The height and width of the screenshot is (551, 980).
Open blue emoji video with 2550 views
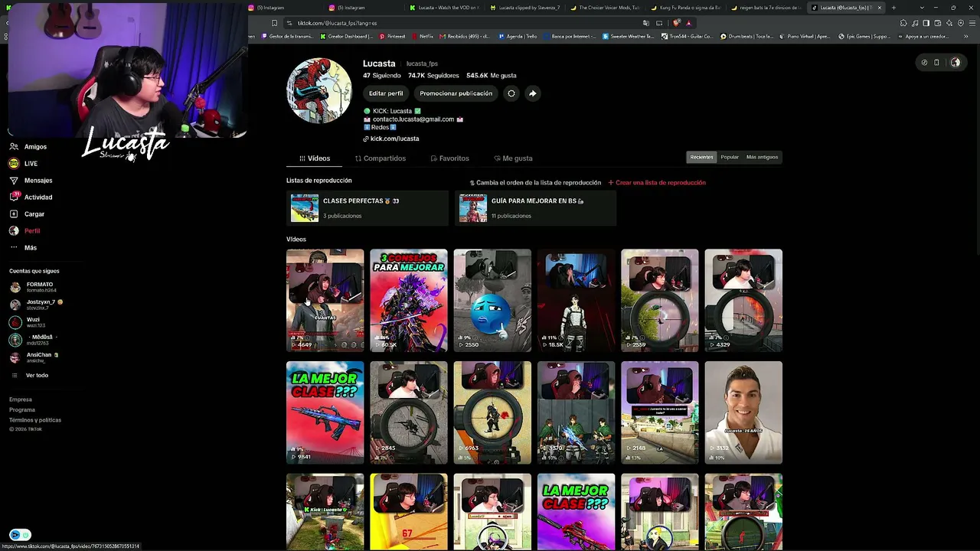(492, 300)
